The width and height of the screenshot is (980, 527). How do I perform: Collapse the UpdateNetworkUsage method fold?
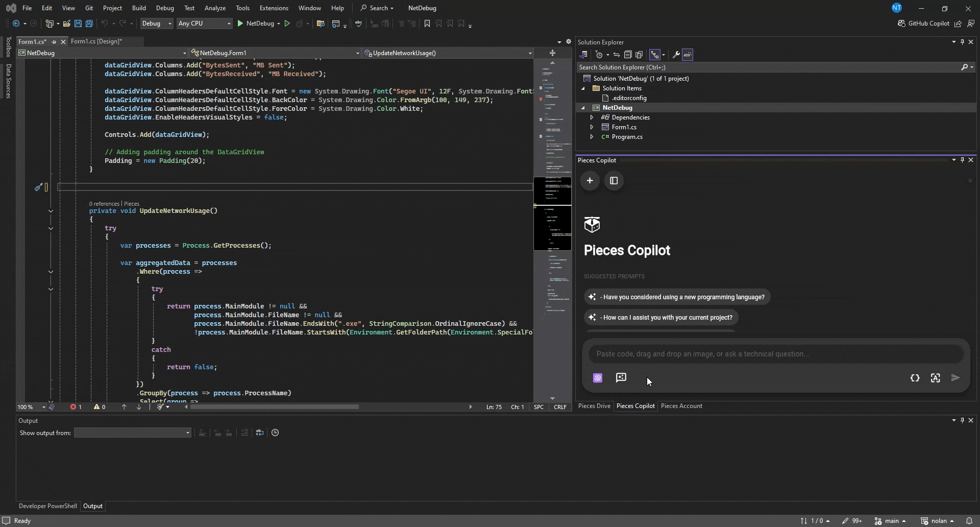(x=51, y=211)
